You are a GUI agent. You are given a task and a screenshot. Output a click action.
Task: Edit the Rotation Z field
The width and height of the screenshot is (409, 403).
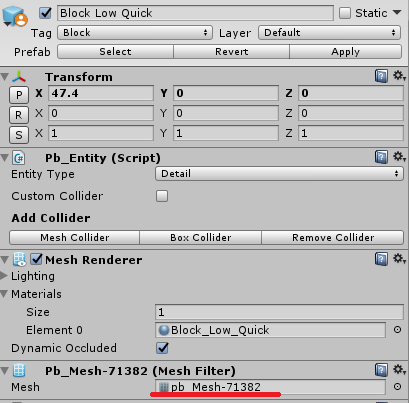tap(351, 113)
